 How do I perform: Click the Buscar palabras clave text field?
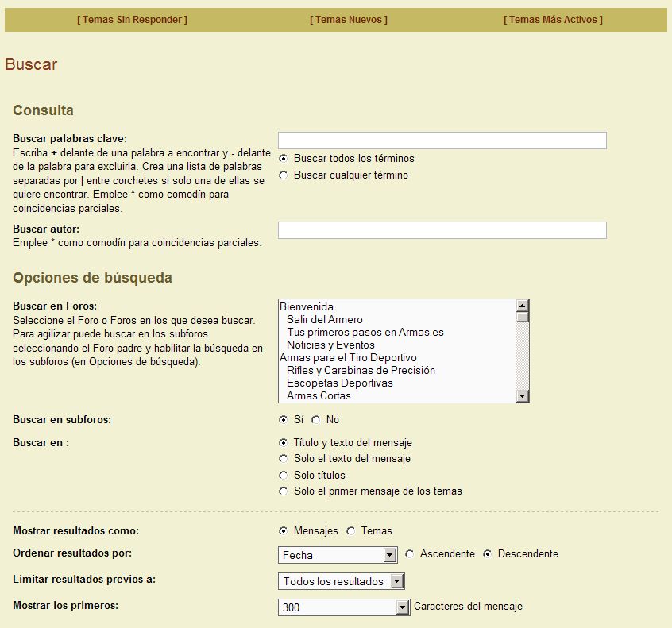pyautogui.click(x=442, y=141)
